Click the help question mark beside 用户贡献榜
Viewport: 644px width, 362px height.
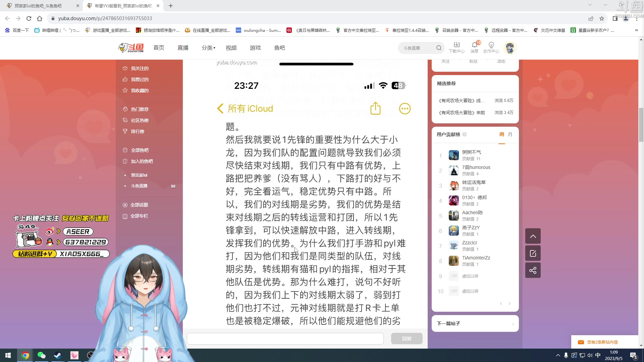coord(465,134)
